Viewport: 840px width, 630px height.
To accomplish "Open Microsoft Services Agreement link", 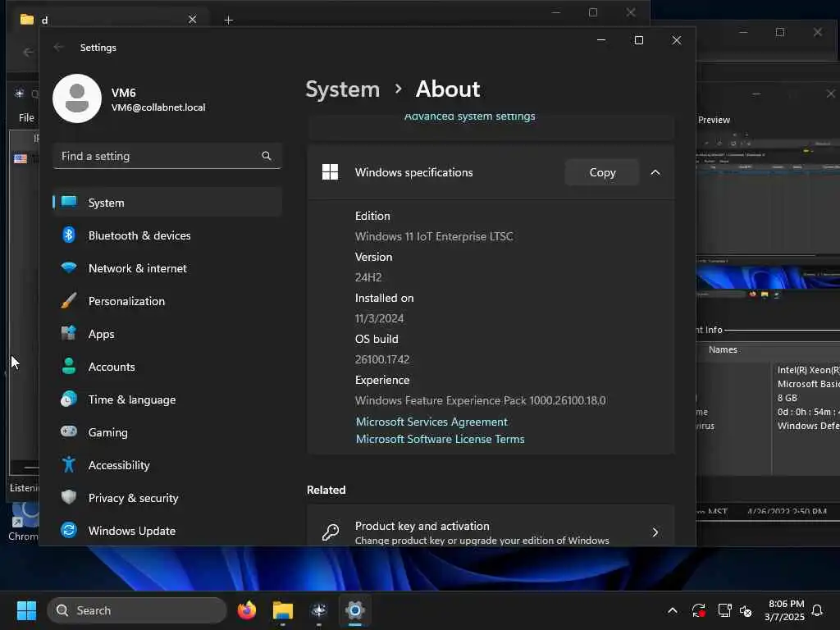I will pyautogui.click(x=431, y=422).
